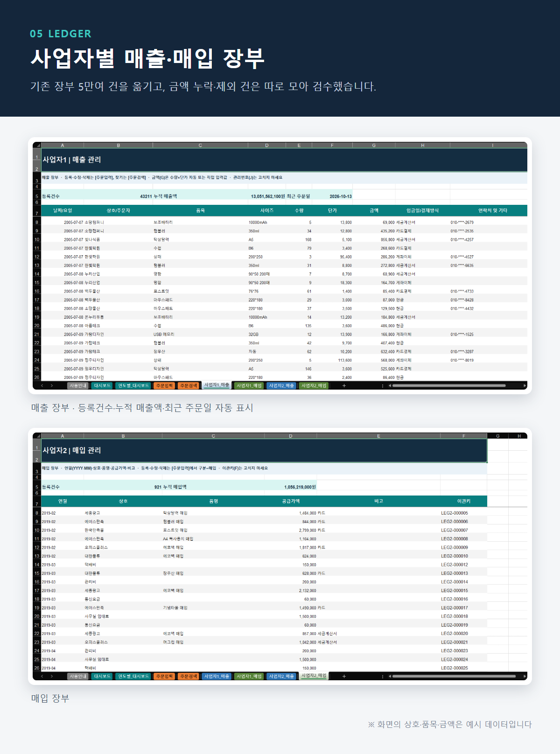Click the three-dot tab splitter in 매입 관리 spreadsheet
The width and height of the screenshot is (560, 754).
(383, 676)
